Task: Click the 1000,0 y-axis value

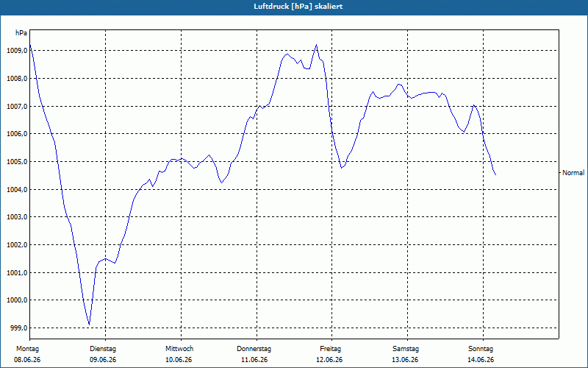Action: tap(17, 300)
